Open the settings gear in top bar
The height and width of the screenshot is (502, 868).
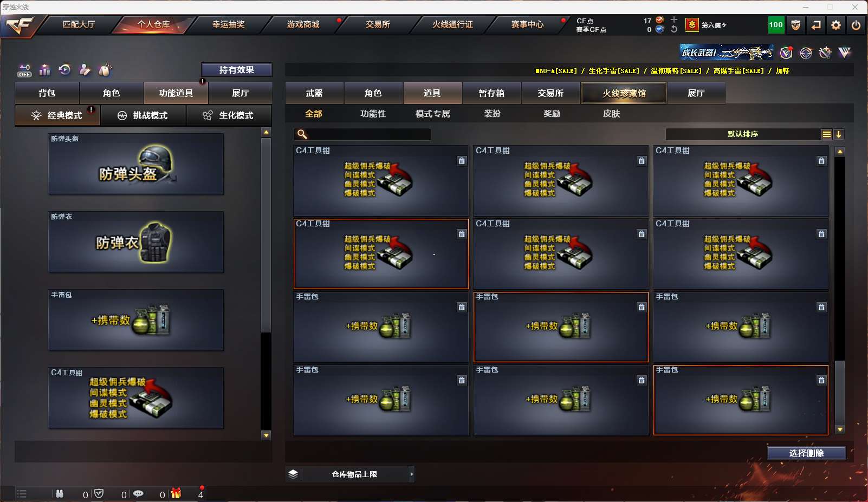click(836, 25)
